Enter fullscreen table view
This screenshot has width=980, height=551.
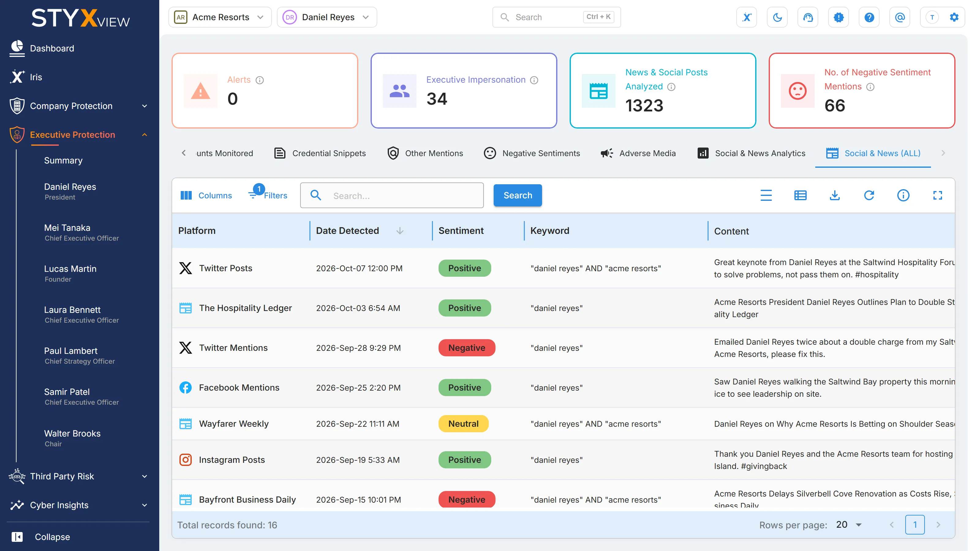coord(937,196)
